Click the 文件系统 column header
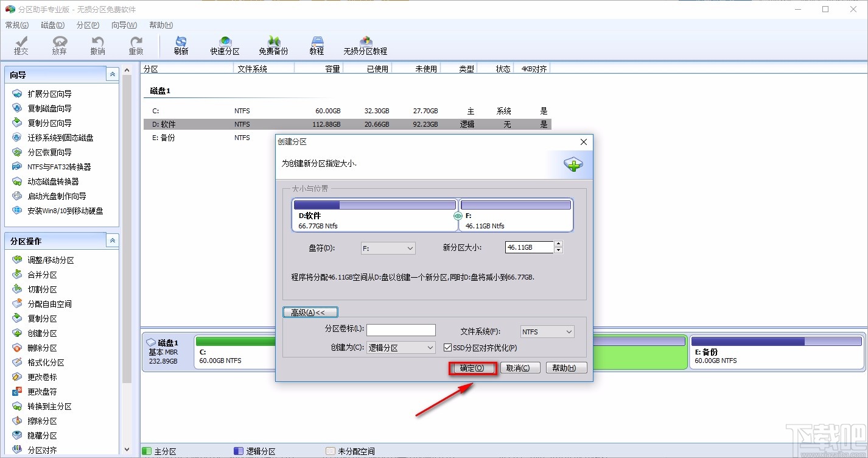 pos(264,69)
